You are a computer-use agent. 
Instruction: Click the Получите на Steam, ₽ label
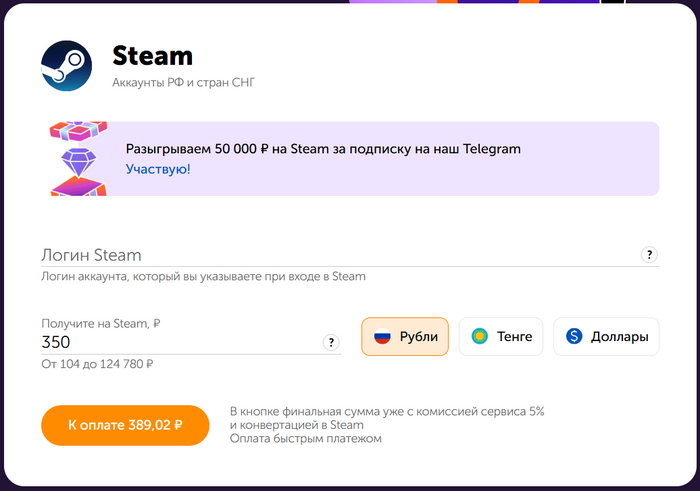[101, 323]
